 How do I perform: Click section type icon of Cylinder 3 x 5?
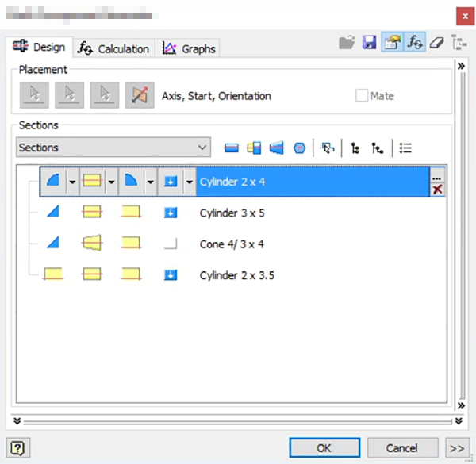tap(92, 212)
